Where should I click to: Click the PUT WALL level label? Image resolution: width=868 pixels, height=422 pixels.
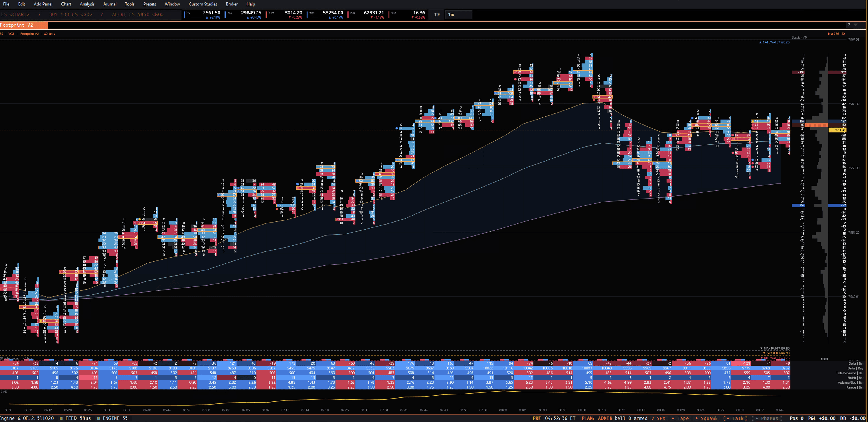click(x=775, y=358)
